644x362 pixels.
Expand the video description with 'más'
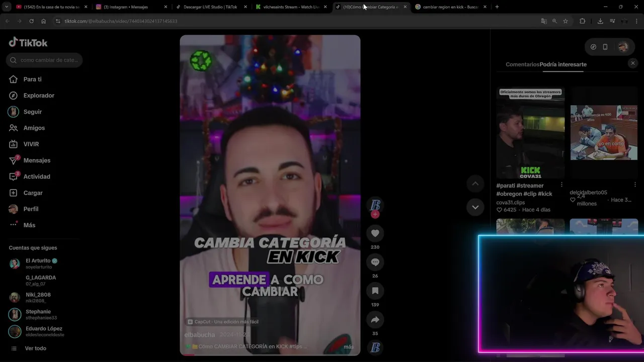point(349,347)
